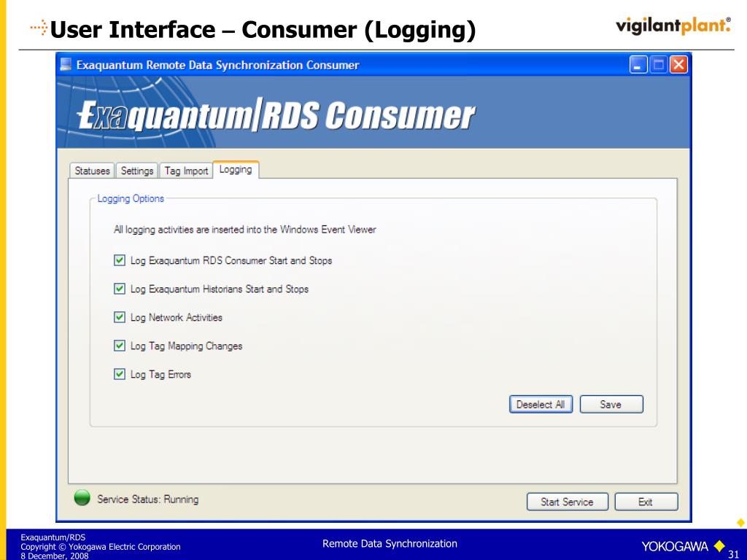Maximize the RDS Consumer window
747x560 pixels.
click(659, 64)
